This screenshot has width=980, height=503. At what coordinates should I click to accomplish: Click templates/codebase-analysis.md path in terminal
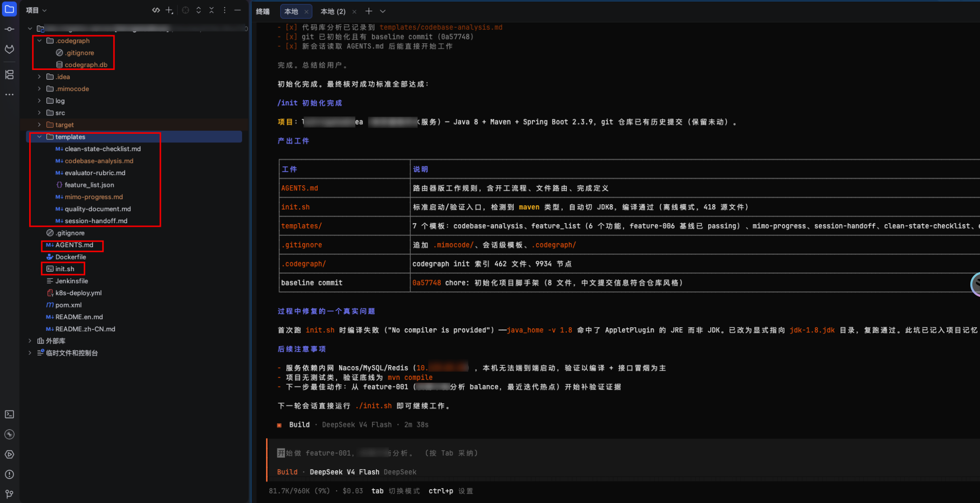pyautogui.click(x=441, y=28)
